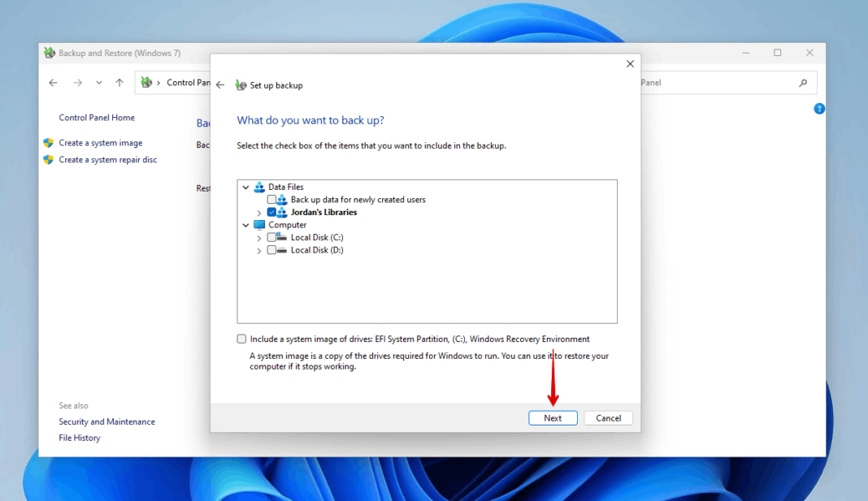Click the Local Disk (C:) drive icon
Viewport: 868px width, 501px height.
point(282,237)
